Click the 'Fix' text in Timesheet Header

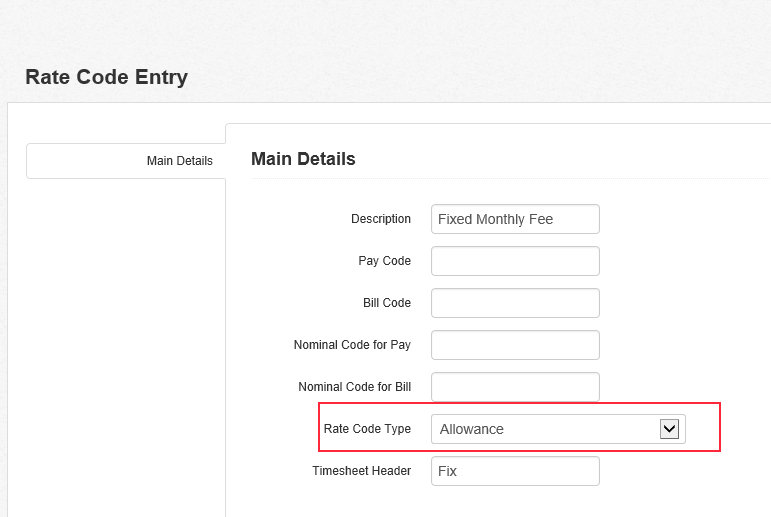(447, 471)
